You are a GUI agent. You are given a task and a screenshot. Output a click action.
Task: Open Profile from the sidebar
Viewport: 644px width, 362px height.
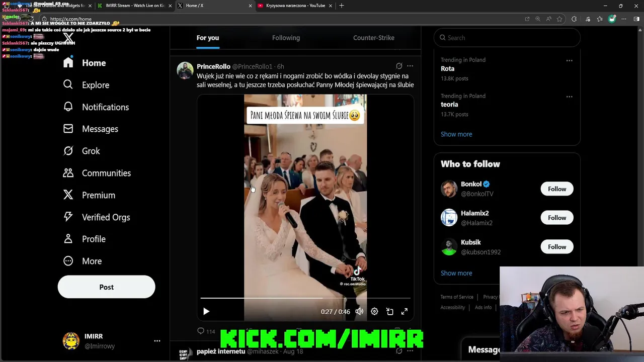point(84,239)
